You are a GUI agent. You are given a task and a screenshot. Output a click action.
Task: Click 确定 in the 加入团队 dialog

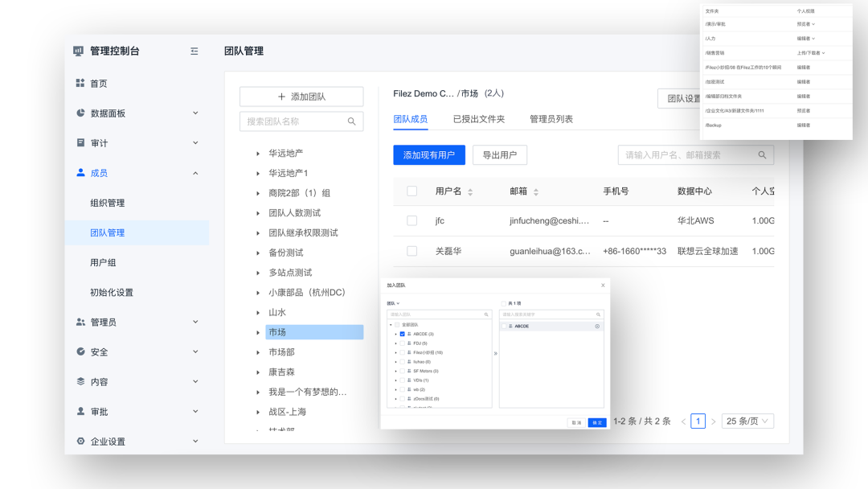pos(597,422)
